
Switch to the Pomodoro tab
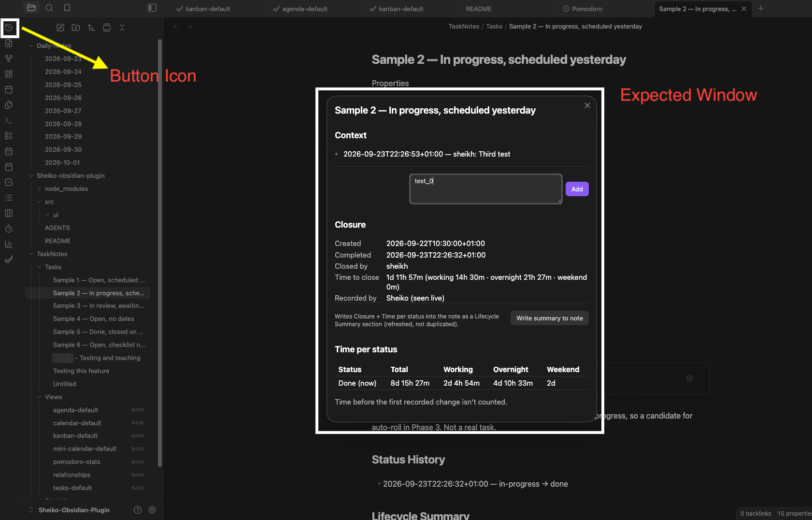point(582,9)
